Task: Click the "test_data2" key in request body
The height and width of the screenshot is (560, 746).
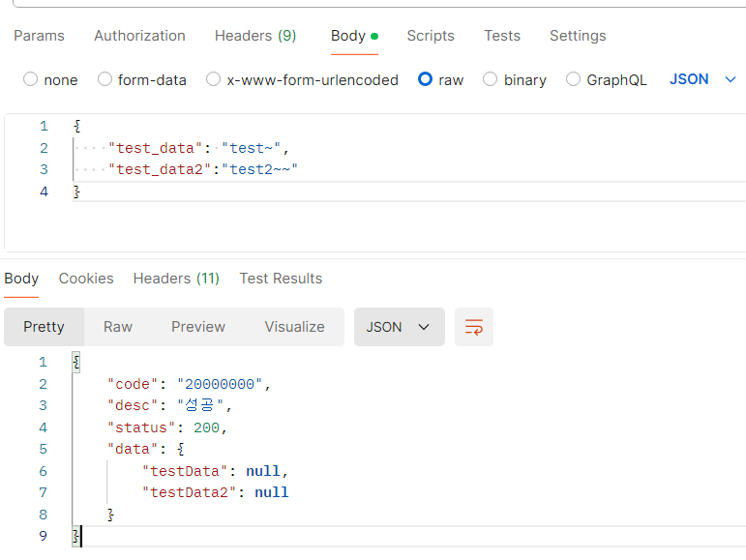Action: pos(160,169)
